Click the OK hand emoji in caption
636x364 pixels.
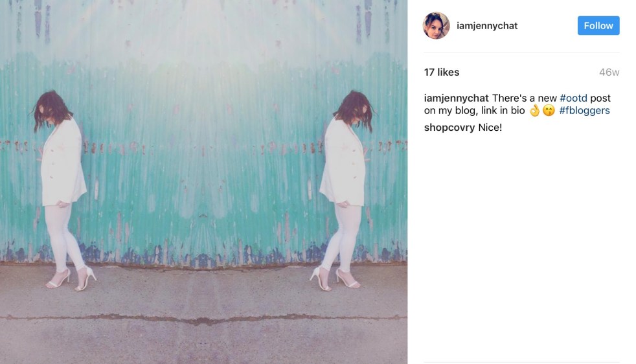coord(534,110)
